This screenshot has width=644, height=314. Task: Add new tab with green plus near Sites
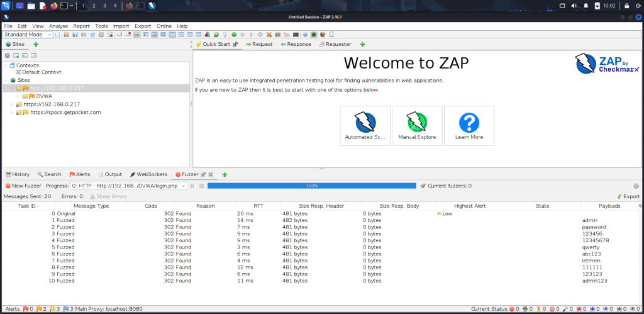click(x=36, y=45)
